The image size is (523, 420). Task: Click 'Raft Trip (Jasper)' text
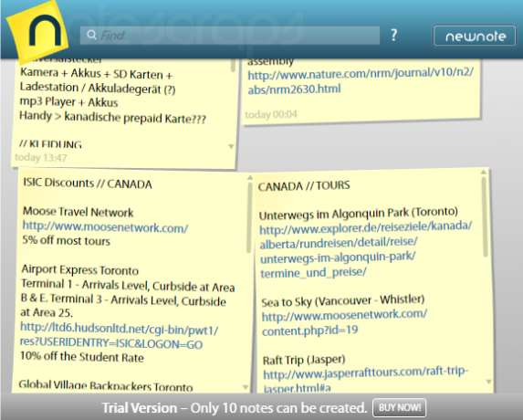[304, 360]
